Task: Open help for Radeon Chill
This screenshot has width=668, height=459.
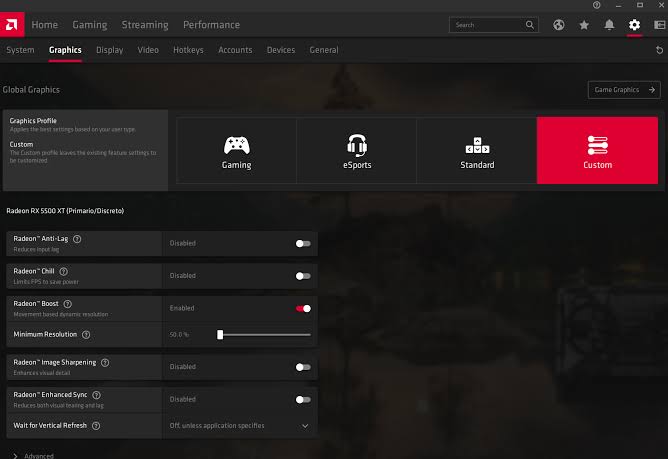Action: click(63, 271)
